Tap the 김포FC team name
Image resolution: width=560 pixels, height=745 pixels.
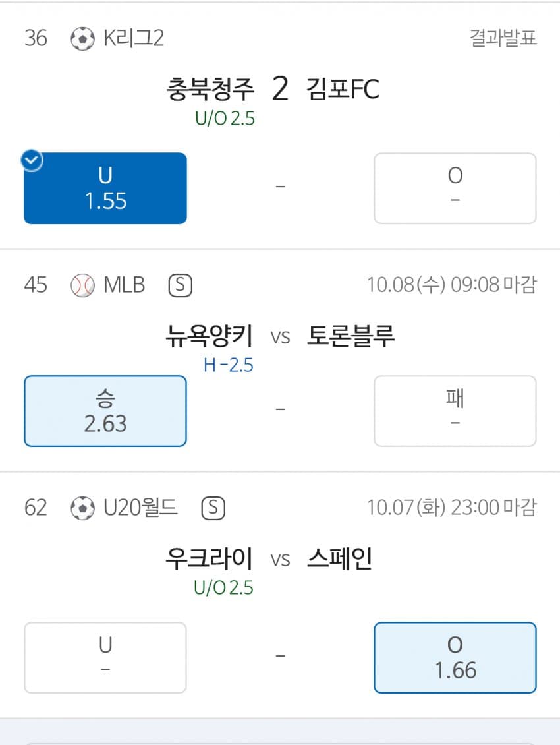(x=343, y=90)
